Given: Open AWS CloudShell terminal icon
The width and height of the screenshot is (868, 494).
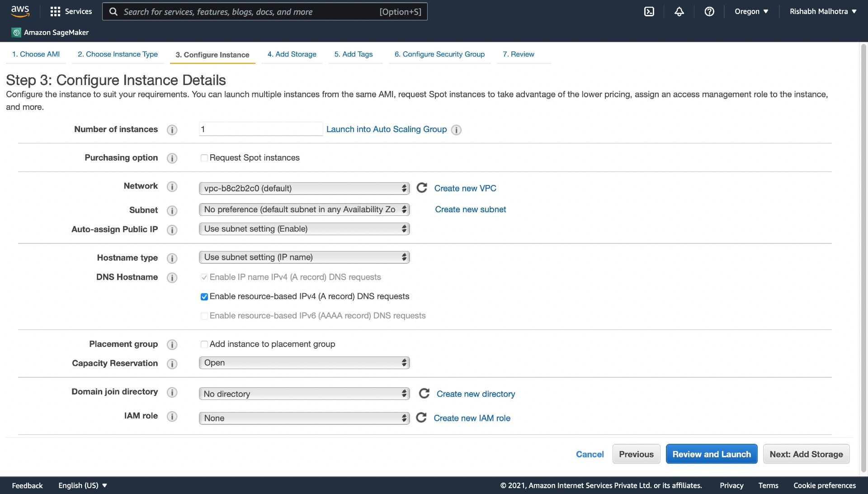Looking at the screenshot, I should [x=649, y=11].
